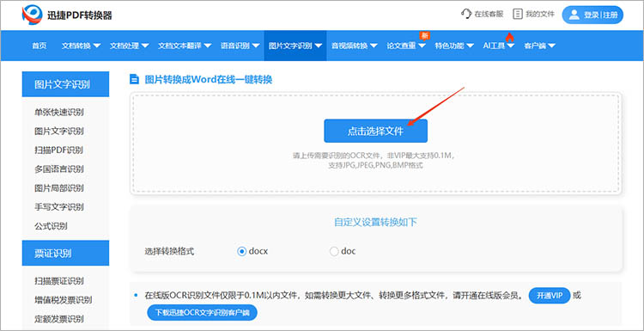Screen dimensions: 644x331
Task: Expand the 客户端 dropdown arrow
Action: [x=551, y=46]
